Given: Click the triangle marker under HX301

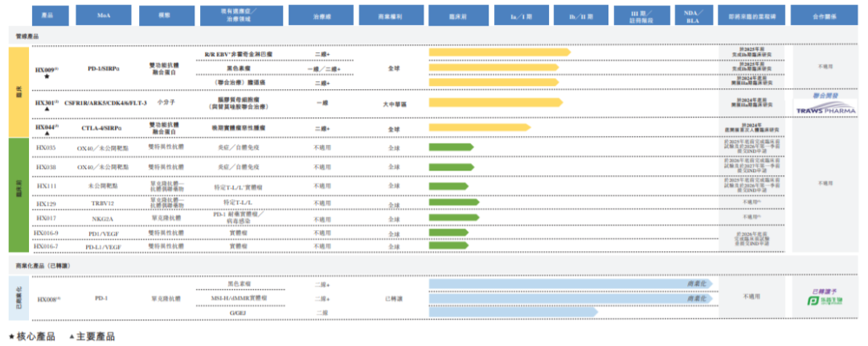Looking at the screenshot, I should pyautogui.click(x=47, y=109).
